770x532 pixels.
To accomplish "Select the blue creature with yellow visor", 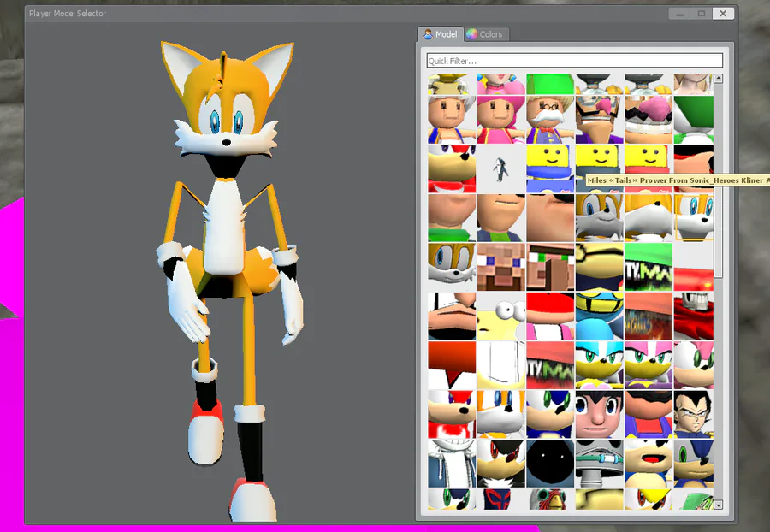I will 599,316.
